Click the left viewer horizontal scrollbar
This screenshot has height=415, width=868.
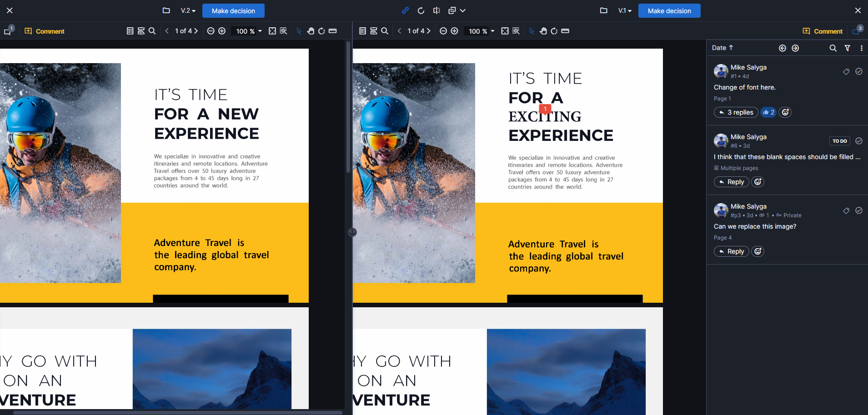pos(177,413)
